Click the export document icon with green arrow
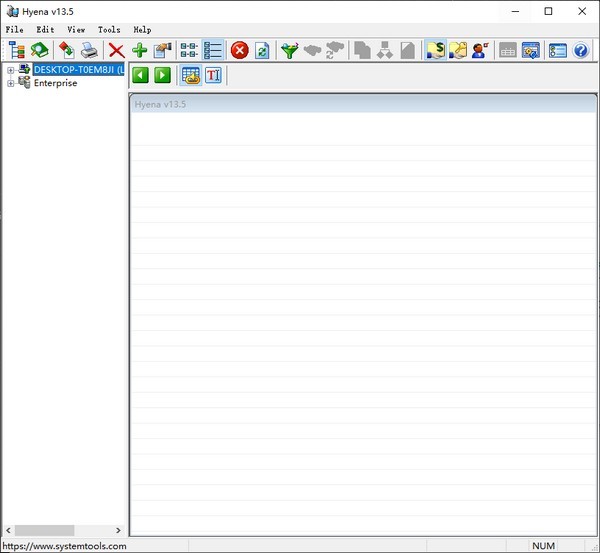The height and width of the screenshot is (553, 600). tap(67, 50)
